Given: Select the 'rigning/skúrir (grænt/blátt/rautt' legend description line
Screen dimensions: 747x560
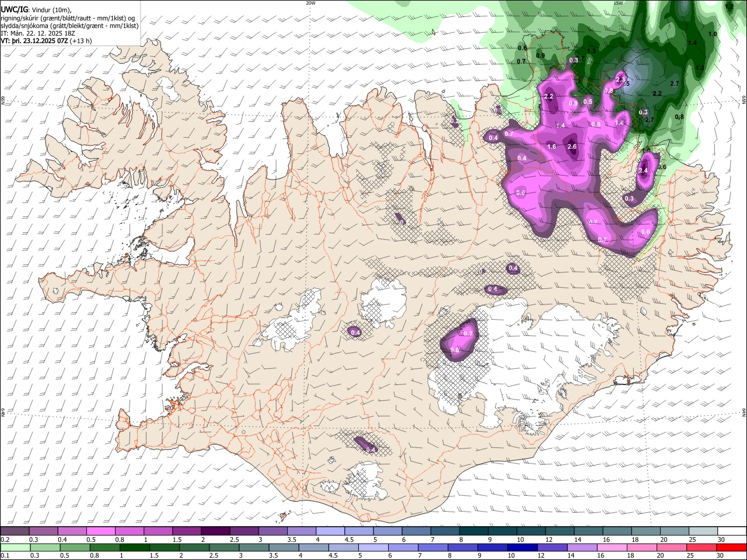Looking at the screenshot, I should pos(68,18).
